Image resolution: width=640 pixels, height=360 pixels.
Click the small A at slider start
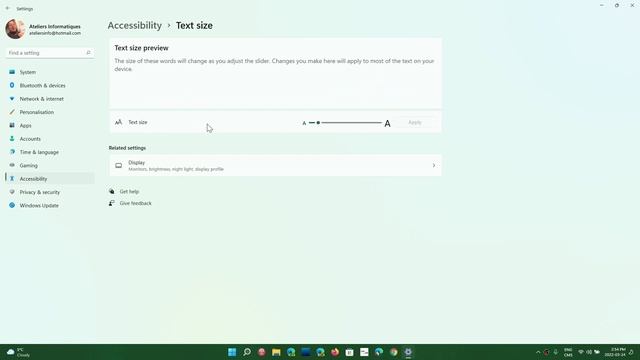pyautogui.click(x=304, y=123)
